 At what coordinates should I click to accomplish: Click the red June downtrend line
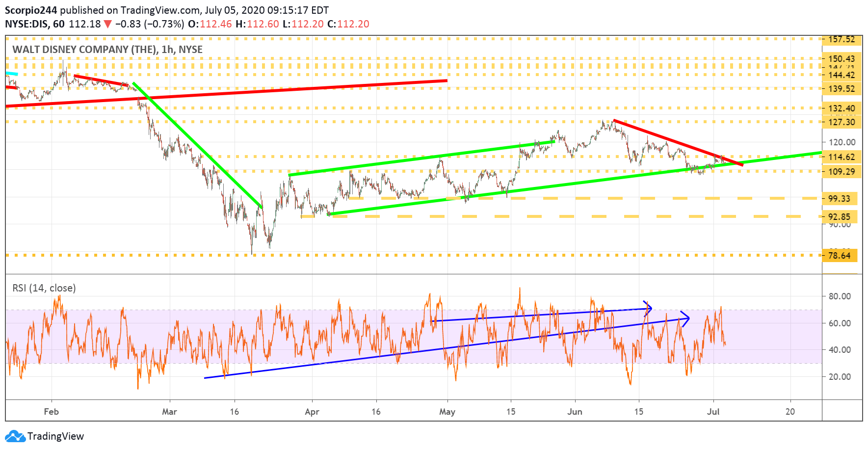tap(678, 143)
